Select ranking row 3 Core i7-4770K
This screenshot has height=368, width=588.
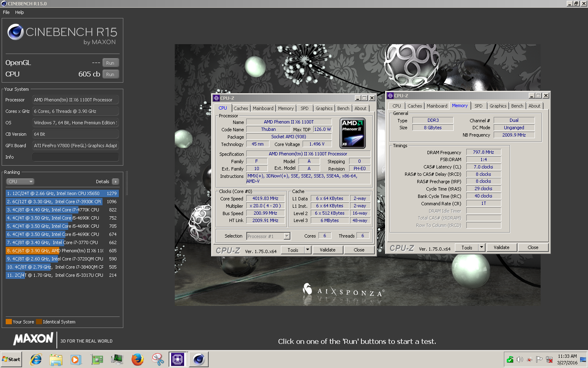62,210
